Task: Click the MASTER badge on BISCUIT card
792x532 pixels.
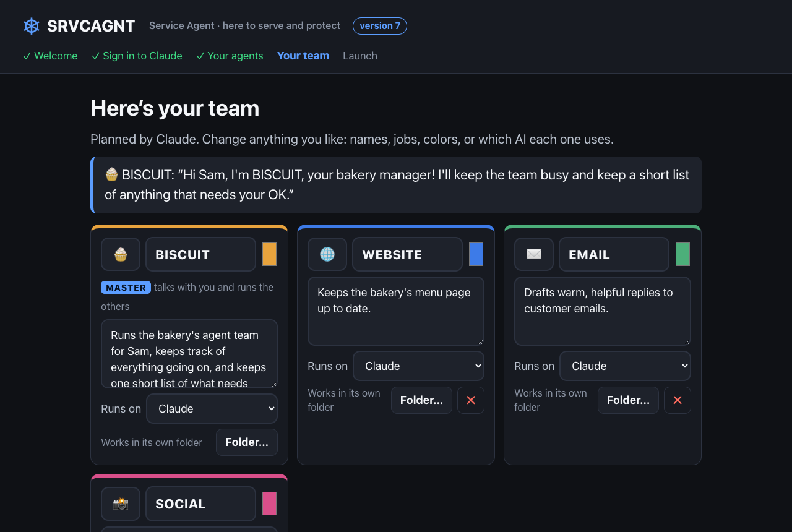Action: pos(126,288)
